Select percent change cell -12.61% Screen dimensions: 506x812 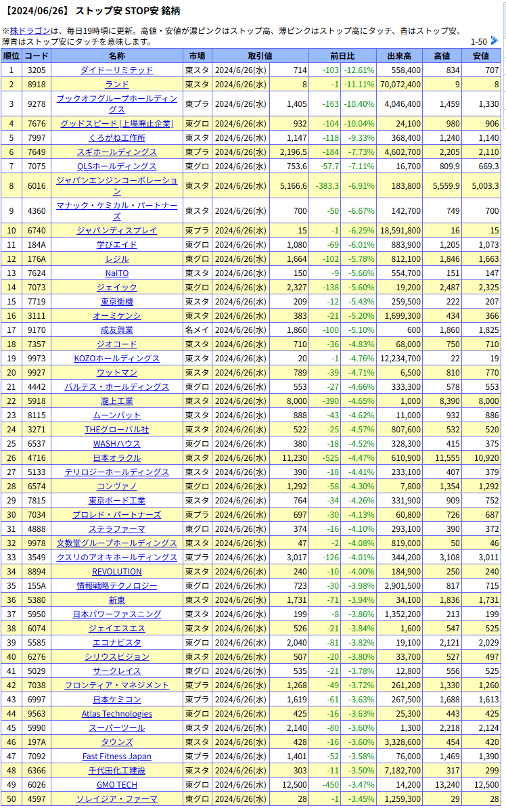(x=359, y=70)
